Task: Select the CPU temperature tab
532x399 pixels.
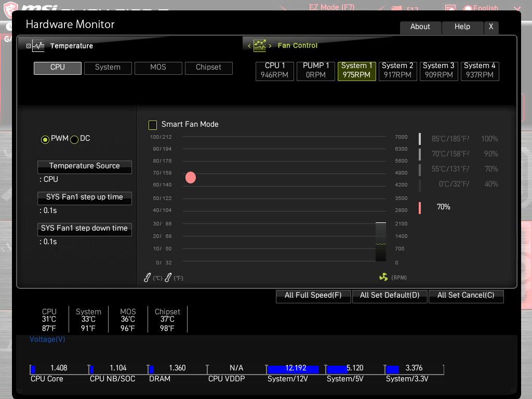Action: pos(57,68)
